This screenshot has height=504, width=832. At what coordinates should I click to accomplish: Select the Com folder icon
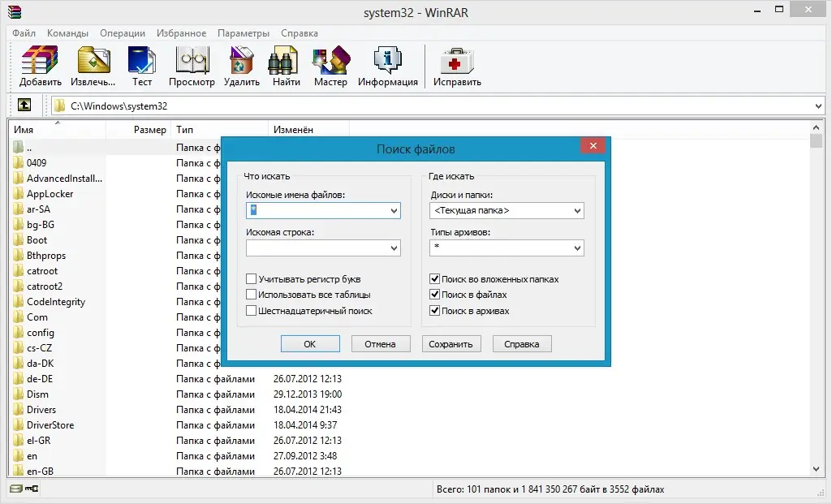(19, 317)
